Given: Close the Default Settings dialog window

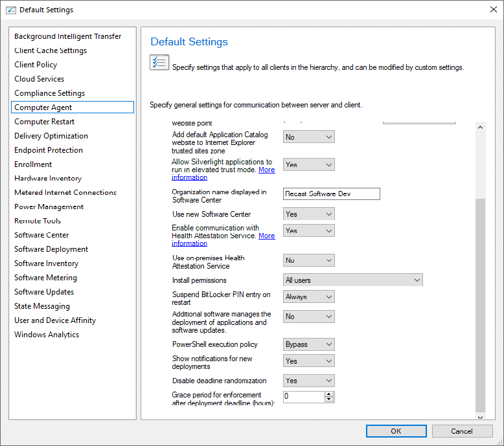Looking at the screenshot, I should point(488,10).
